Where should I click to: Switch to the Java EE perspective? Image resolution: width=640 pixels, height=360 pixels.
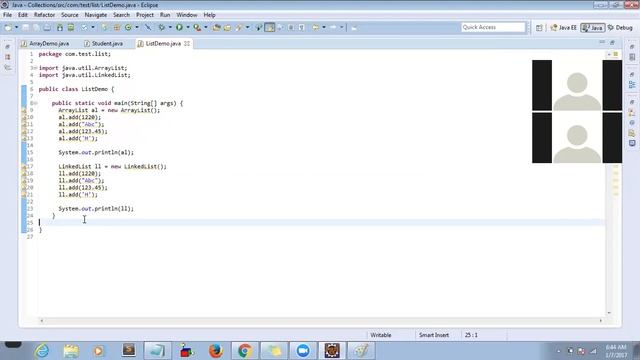pos(563,28)
